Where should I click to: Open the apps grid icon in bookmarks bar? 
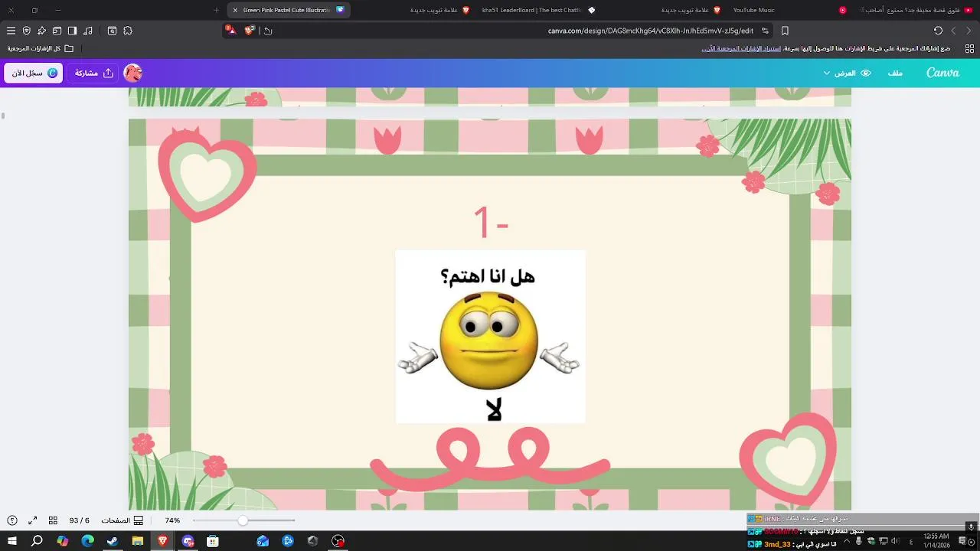pos(969,48)
